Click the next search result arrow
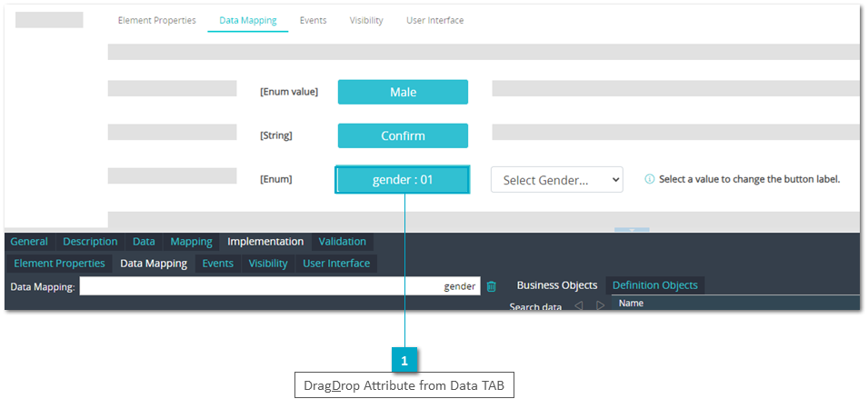This screenshot has height=409, width=868. click(x=600, y=305)
